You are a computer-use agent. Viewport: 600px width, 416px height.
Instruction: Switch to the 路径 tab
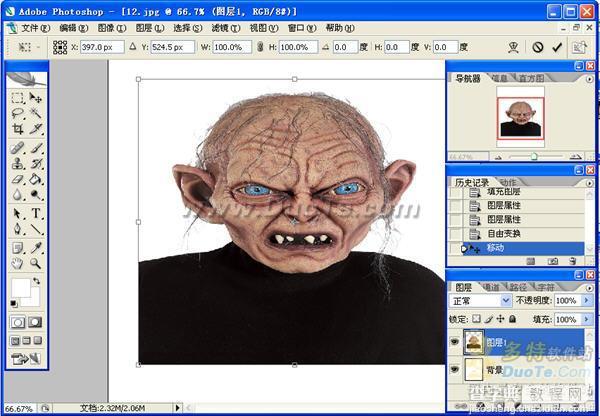tap(518, 287)
